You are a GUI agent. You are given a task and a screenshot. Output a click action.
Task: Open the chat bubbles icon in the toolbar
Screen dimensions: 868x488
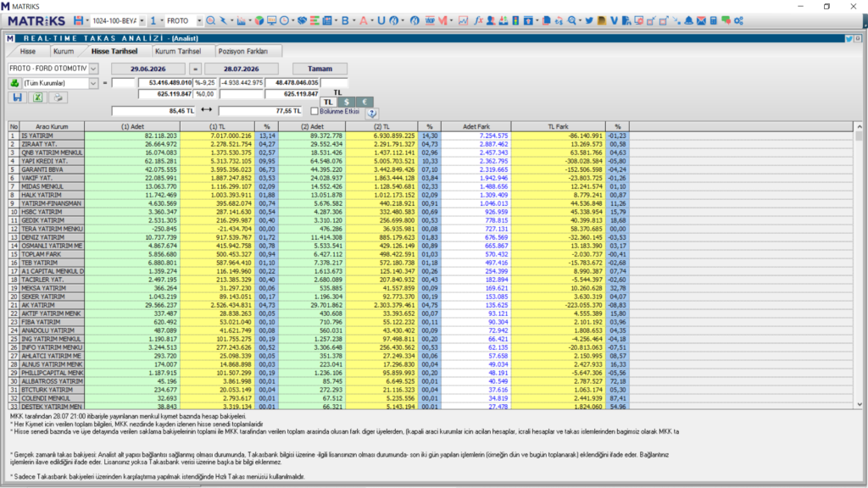click(x=726, y=20)
